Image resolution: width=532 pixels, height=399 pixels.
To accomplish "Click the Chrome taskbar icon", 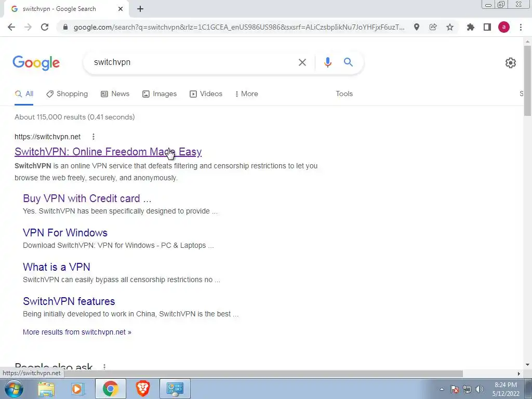I will 111,389.
